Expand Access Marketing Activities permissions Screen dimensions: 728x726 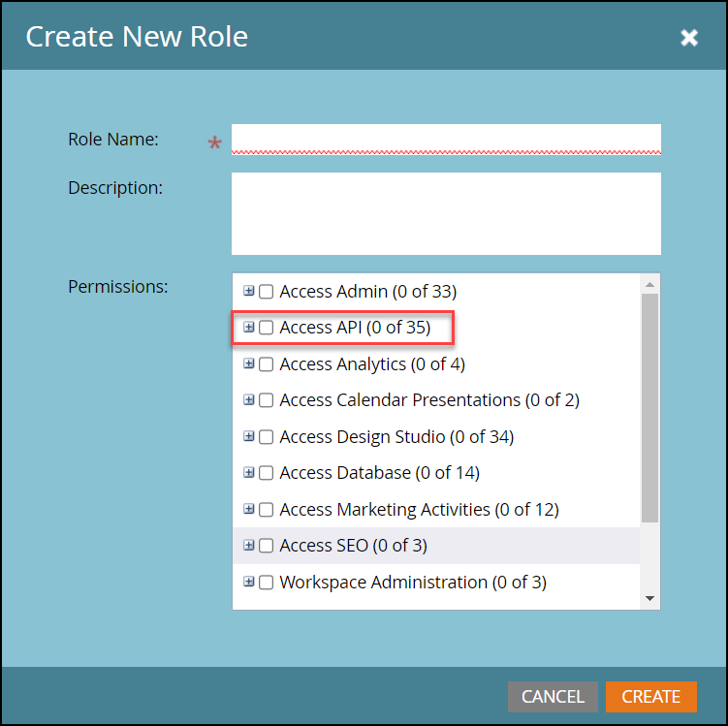(x=249, y=509)
